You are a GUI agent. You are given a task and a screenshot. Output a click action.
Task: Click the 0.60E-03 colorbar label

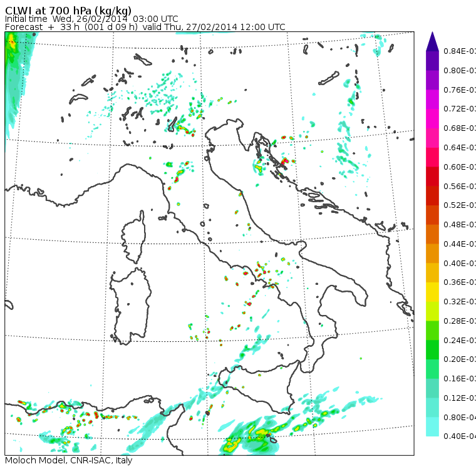tap(460, 167)
